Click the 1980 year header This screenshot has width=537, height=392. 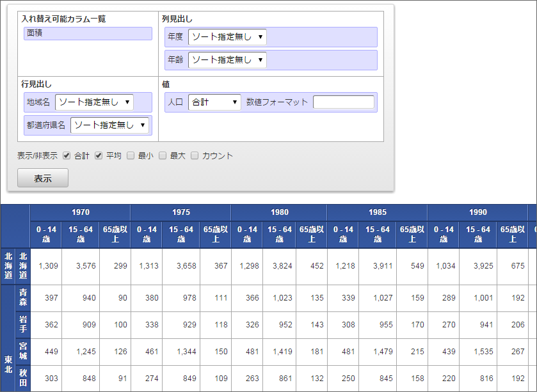pos(280,212)
